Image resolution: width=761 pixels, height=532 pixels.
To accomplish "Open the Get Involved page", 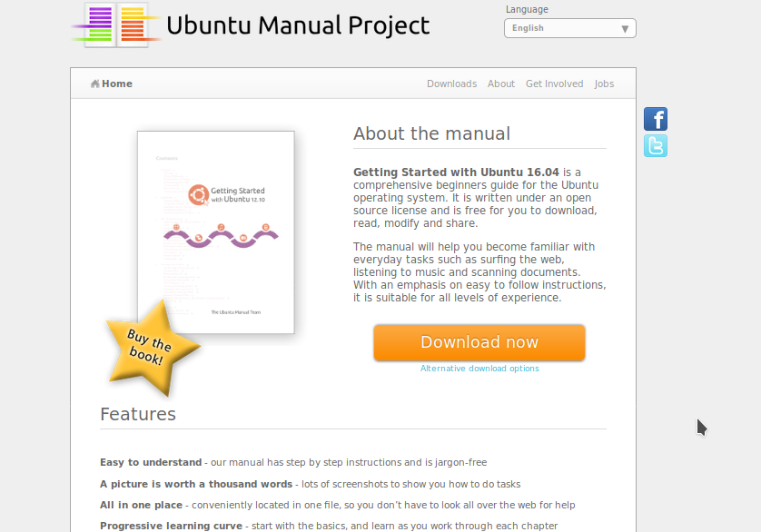I will 554,84.
